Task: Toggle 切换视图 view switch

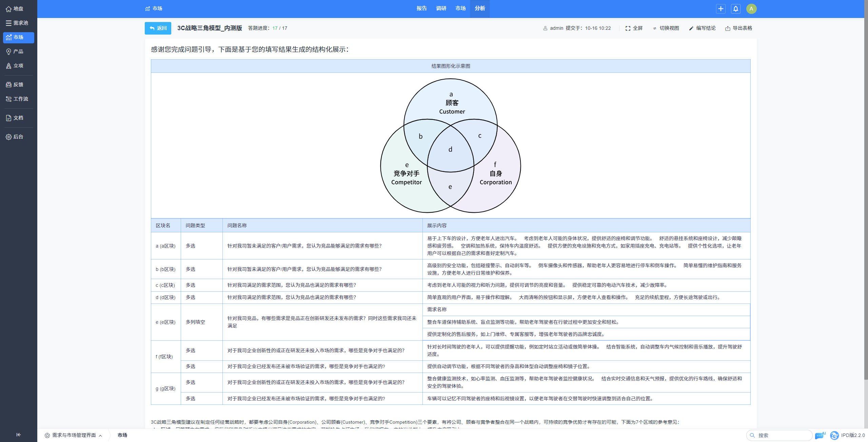Action: coord(666,28)
